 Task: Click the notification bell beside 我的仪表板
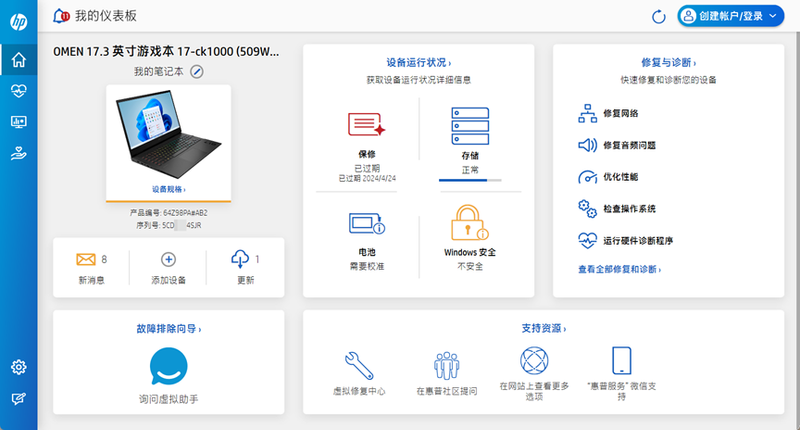(61, 16)
